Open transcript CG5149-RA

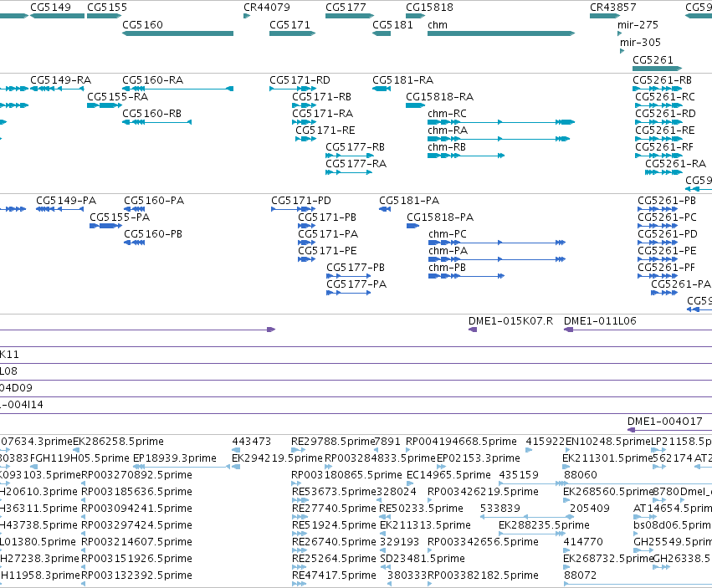click(x=61, y=80)
